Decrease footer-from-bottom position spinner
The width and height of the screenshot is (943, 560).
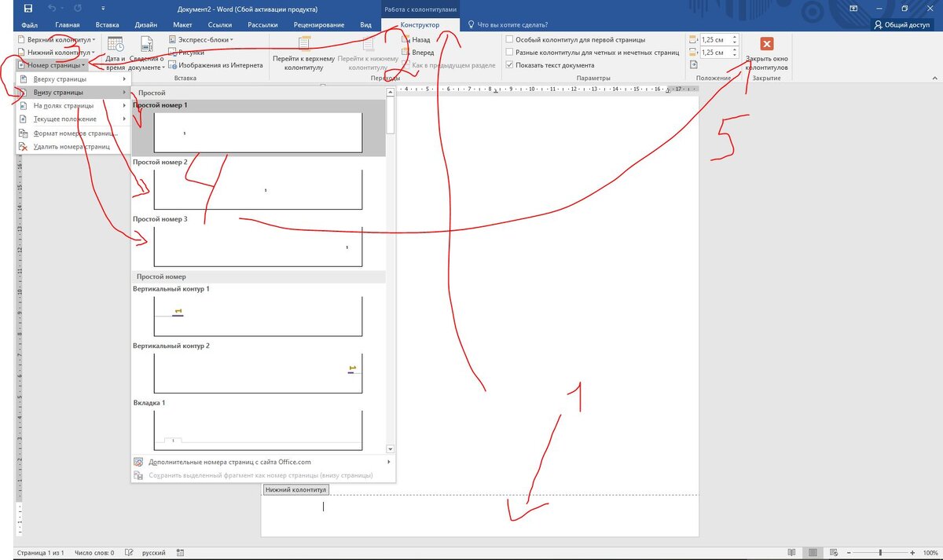click(x=735, y=55)
